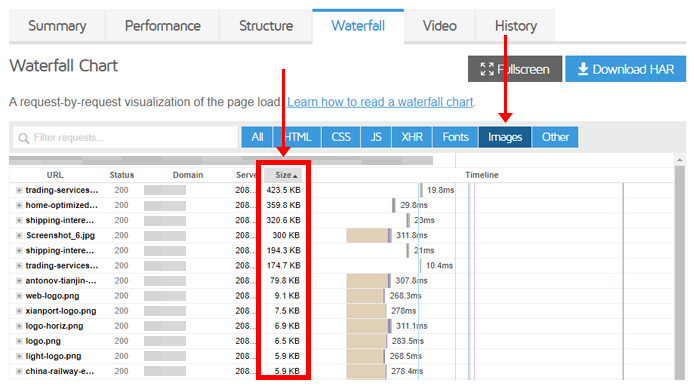Click the scrollbar up arrow
Viewport: 694px width, 388px height.
click(x=680, y=160)
